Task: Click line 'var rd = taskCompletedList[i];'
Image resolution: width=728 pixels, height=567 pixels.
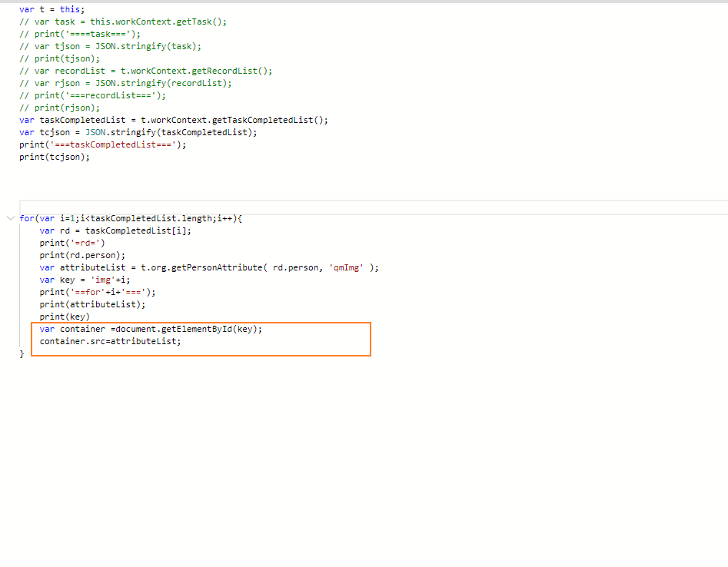Action: coord(115,230)
